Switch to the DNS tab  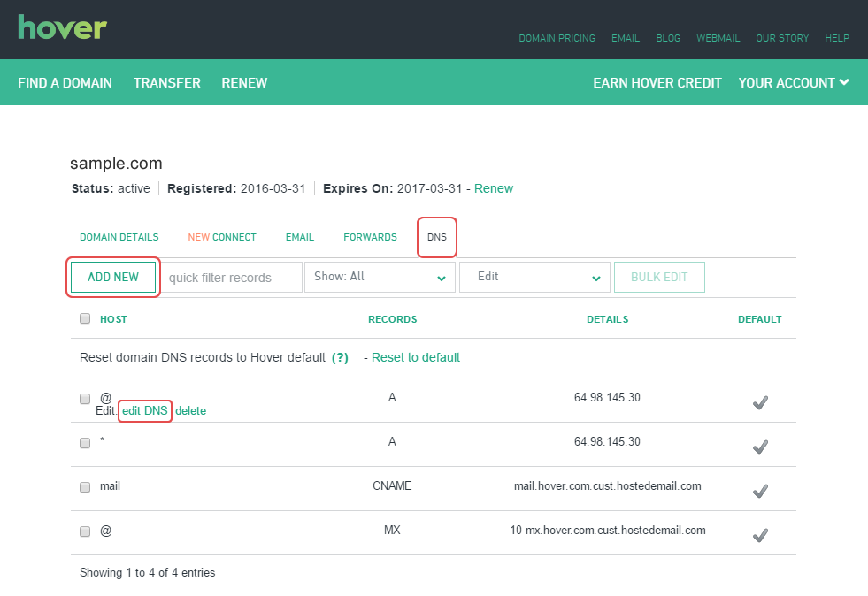437,238
